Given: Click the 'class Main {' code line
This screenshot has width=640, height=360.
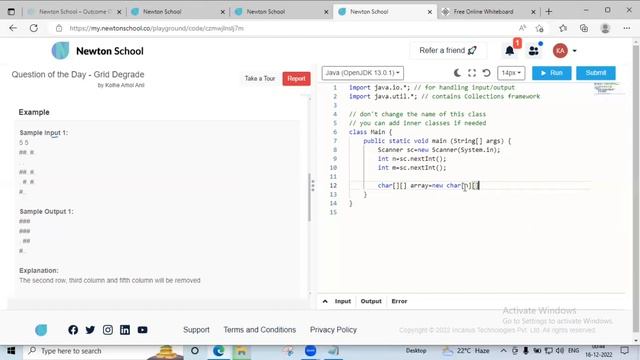Looking at the screenshot, I should [x=370, y=132].
